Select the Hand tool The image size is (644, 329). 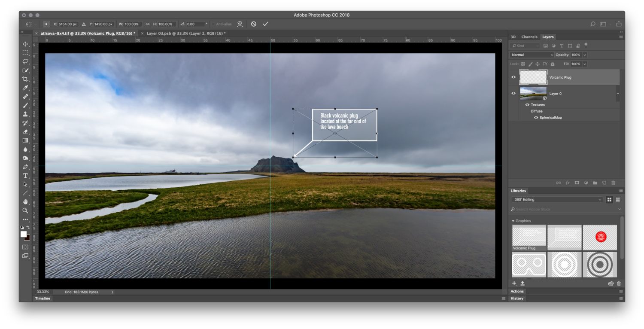pyautogui.click(x=25, y=202)
